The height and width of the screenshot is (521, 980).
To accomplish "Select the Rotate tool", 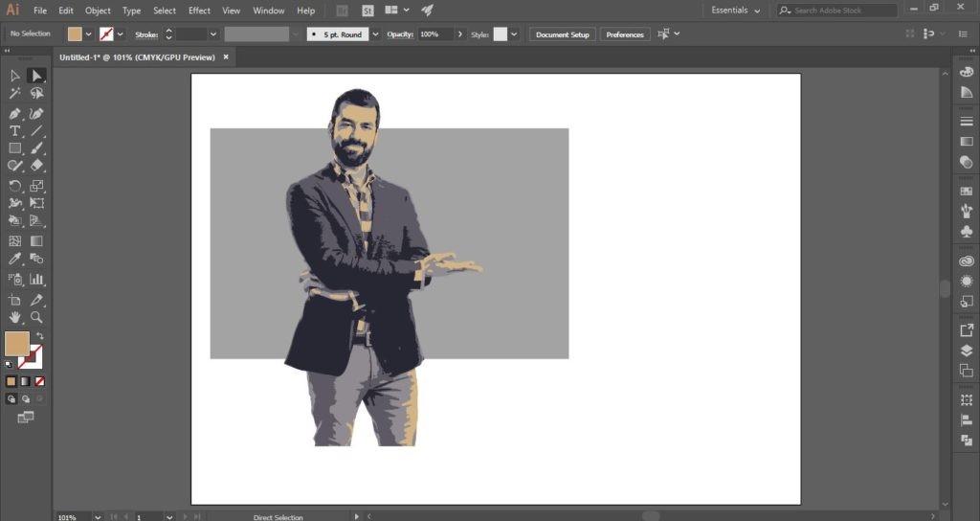I will pyautogui.click(x=15, y=186).
